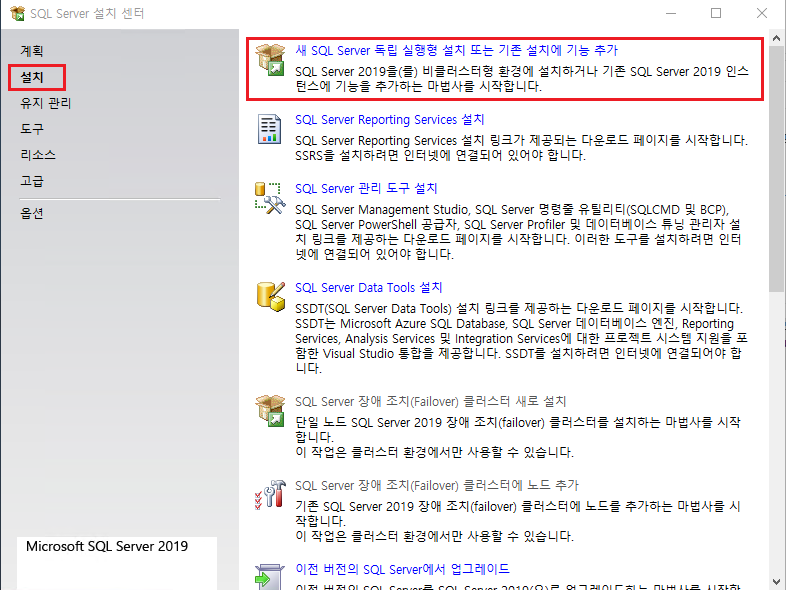
Task: Click the upgrade from previous version icon
Action: tap(270, 576)
